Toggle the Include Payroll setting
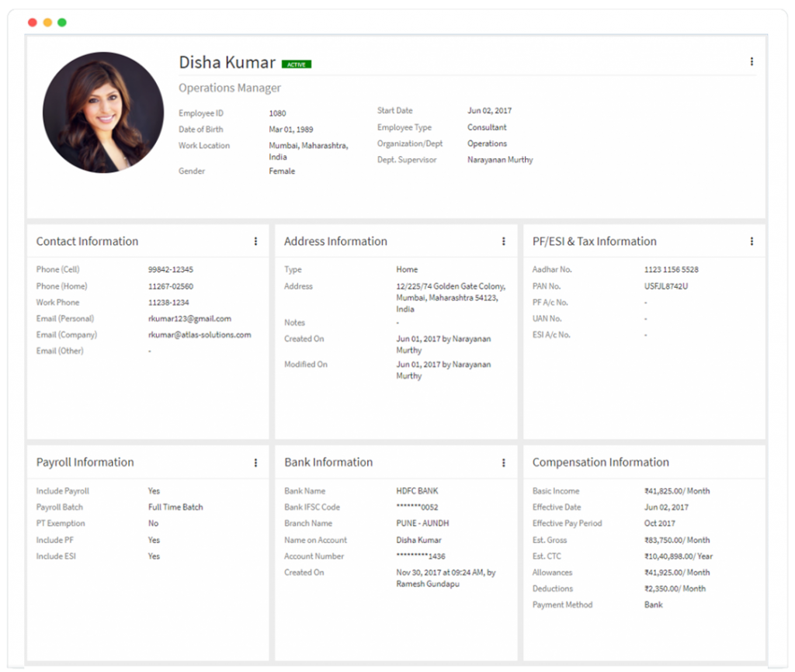Screen dimensions: 795x672 [153, 490]
